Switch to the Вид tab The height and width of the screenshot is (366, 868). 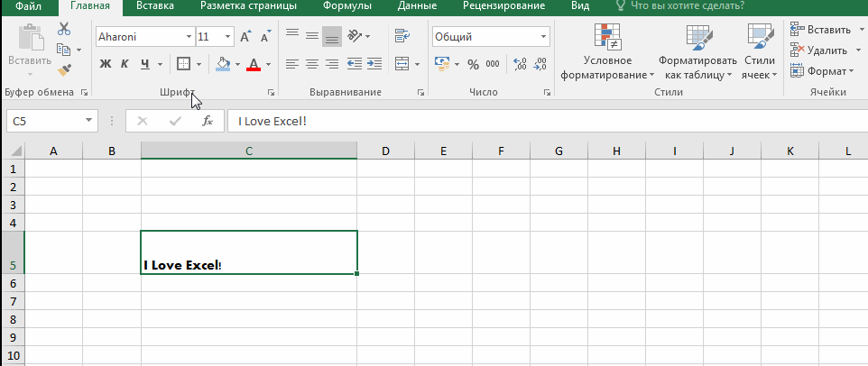click(x=579, y=6)
